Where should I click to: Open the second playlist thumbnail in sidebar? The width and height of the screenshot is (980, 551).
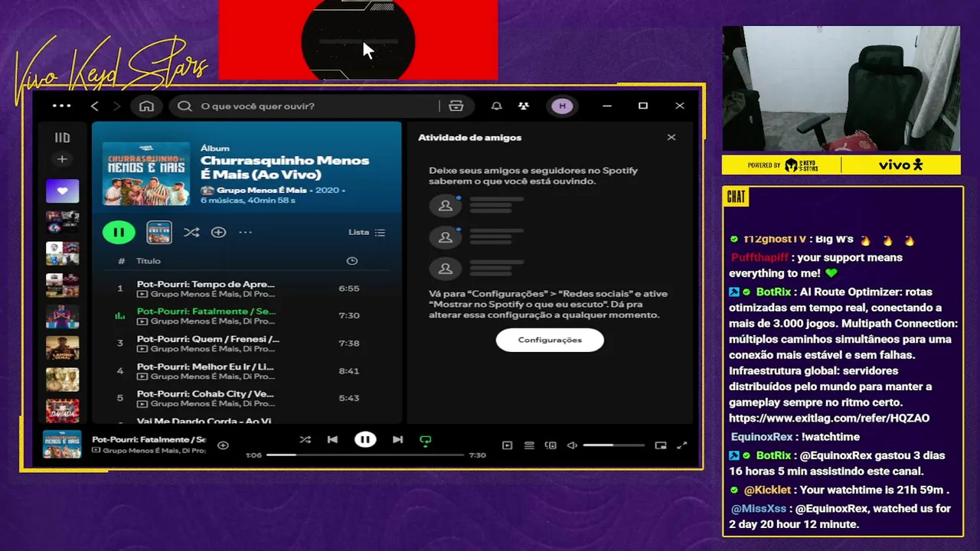pos(62,222)
